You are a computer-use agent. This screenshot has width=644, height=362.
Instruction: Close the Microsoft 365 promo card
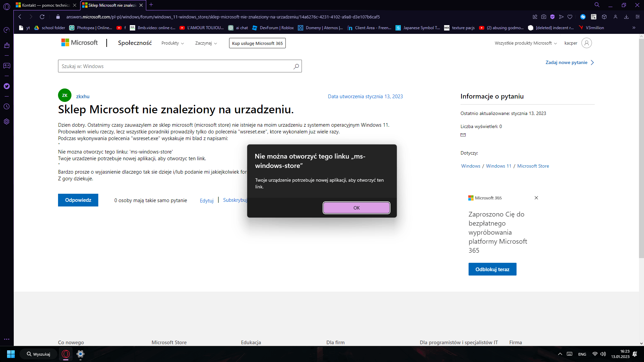pos(536,198)
